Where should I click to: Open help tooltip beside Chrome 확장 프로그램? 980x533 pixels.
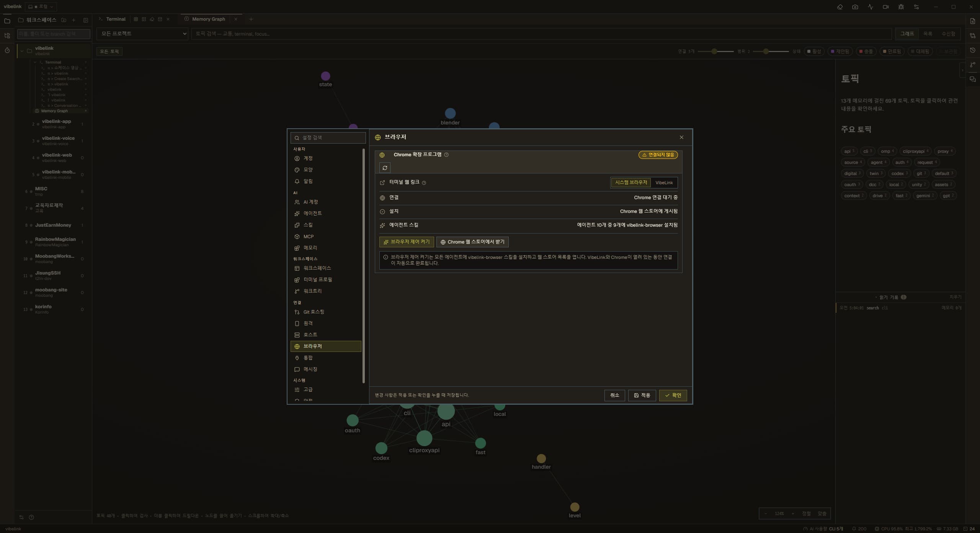[x=446, y=155]
